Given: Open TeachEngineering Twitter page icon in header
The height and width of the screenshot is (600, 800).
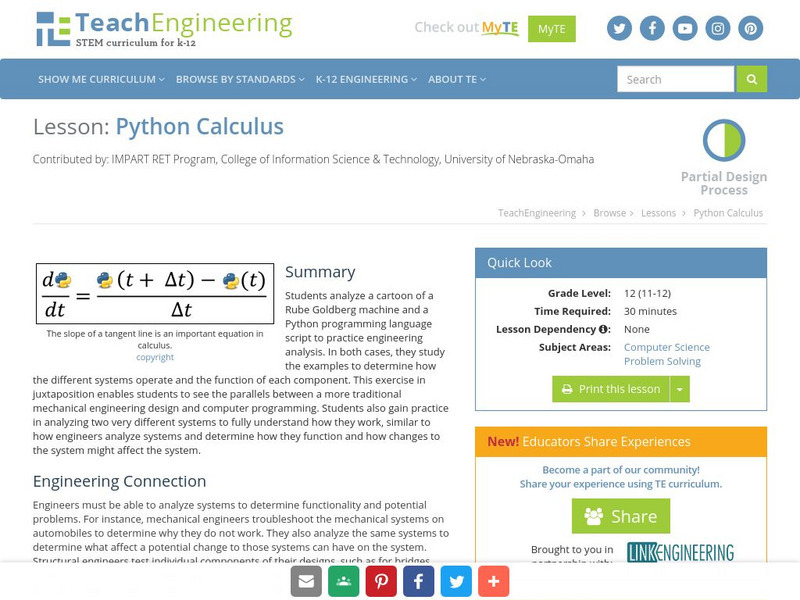Looking at the screenshot, I should [x=619, y=29].
